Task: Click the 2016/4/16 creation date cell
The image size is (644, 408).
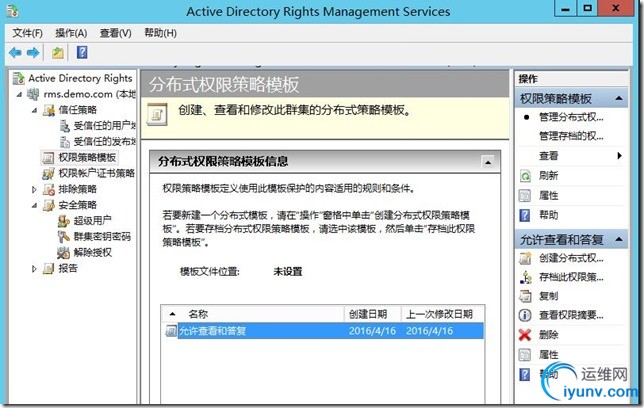Action: coord(372,331)
